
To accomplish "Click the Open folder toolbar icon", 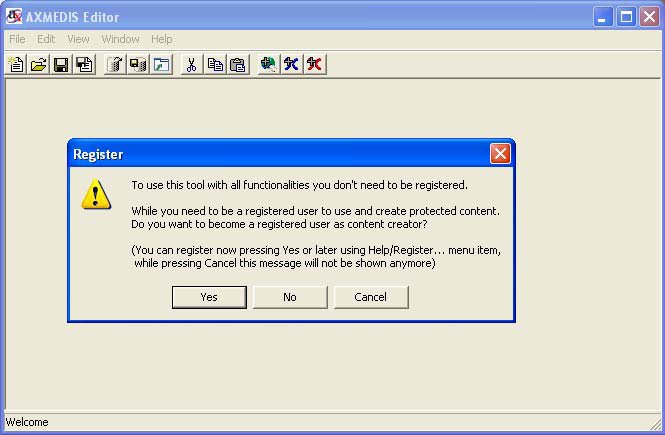I will [39, 65].
